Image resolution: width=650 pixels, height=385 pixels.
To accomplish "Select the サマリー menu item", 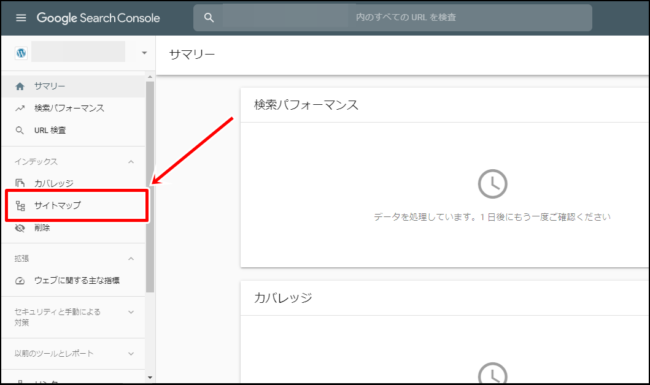I will point(74,86).
